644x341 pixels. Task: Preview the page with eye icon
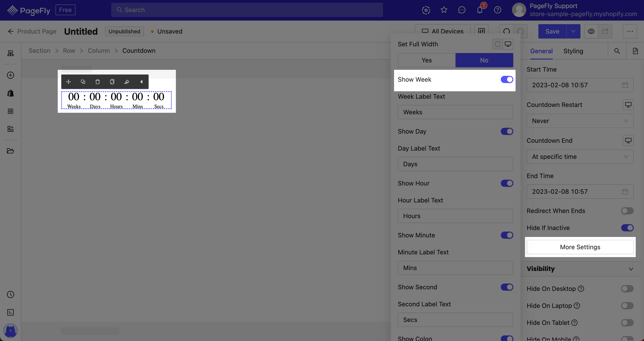[x=591, y=31]
